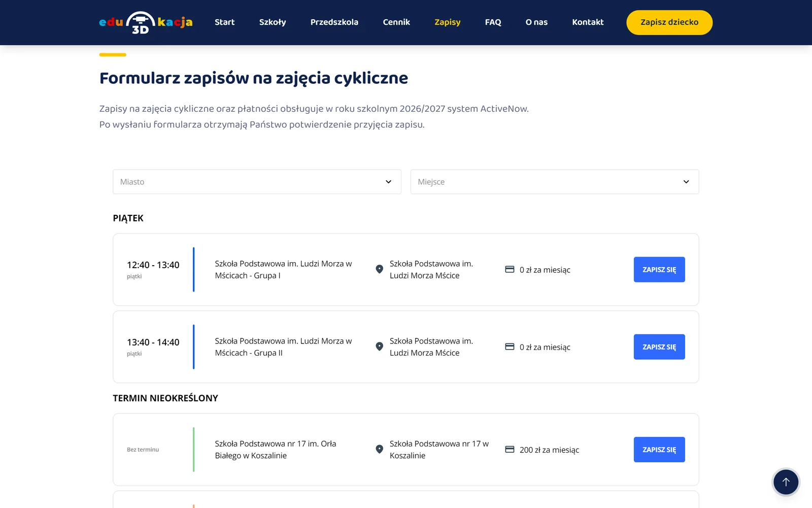
Task: Click the PIĄTEK section heading
Action: 128,218
